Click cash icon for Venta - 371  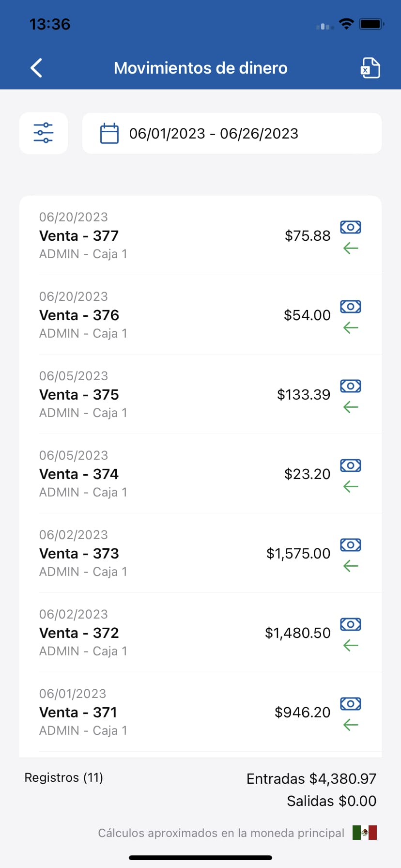(350, 704)
